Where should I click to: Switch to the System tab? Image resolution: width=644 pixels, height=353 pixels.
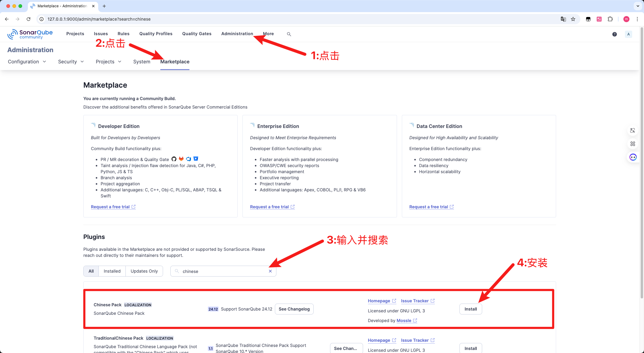142,62
